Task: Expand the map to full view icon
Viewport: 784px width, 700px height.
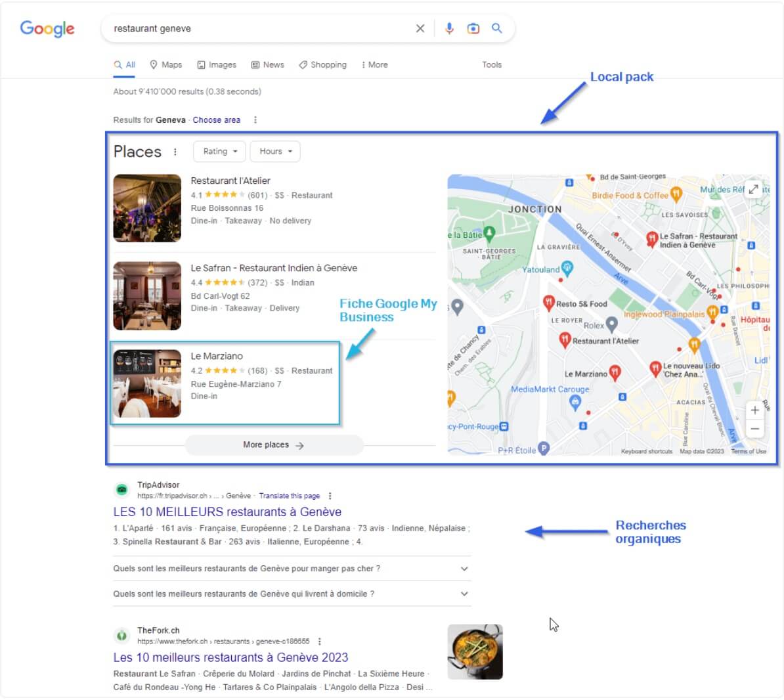Action: tap(754, 189)
